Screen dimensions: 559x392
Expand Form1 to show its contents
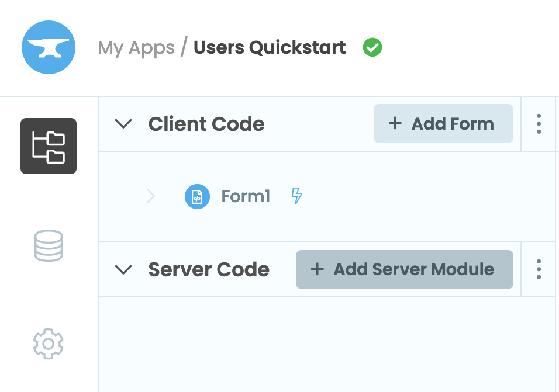click(151, 196)
